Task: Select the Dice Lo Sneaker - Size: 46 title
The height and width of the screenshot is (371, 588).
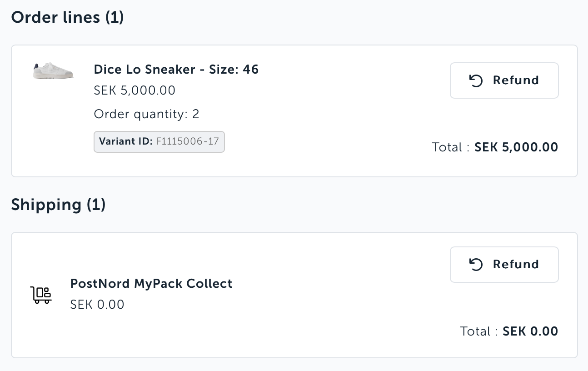Action: click(x=176, y=70)
